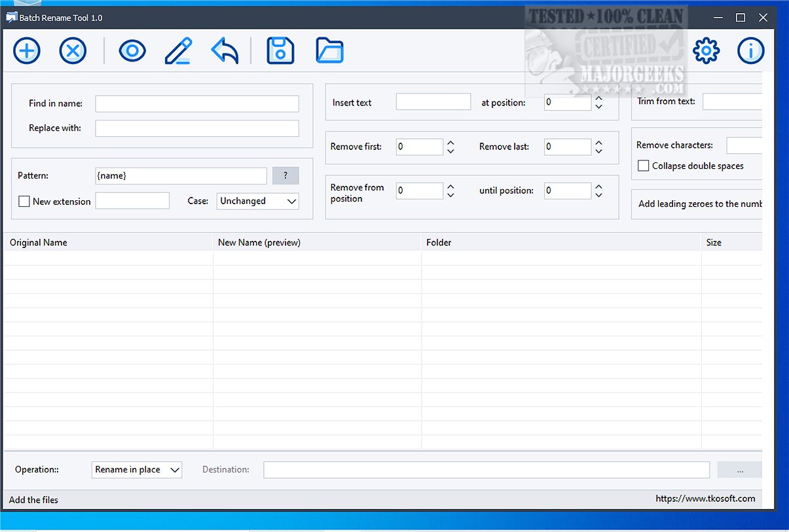The width and height of the screenshot is (789, 532).
Task: Decrease the until position value
Action: (x=598, y=195)
